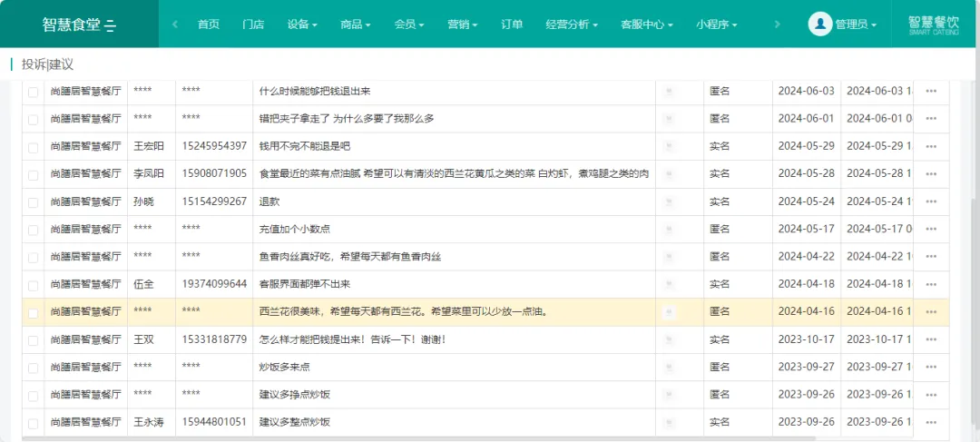Image resolution: width=980 pixels, height=442 pixels.
Task: Check the box for 错把夹子拿走了 row
Action: point(34,120)
